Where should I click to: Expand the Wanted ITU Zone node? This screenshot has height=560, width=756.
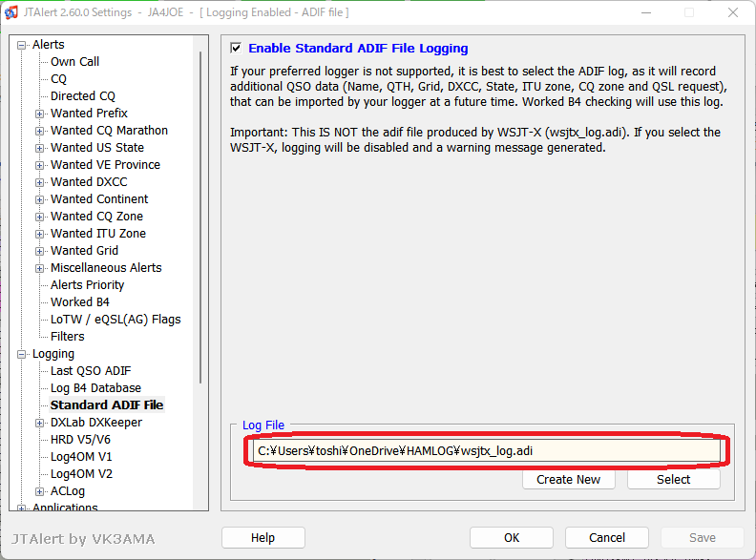click(x=39, y=234)
